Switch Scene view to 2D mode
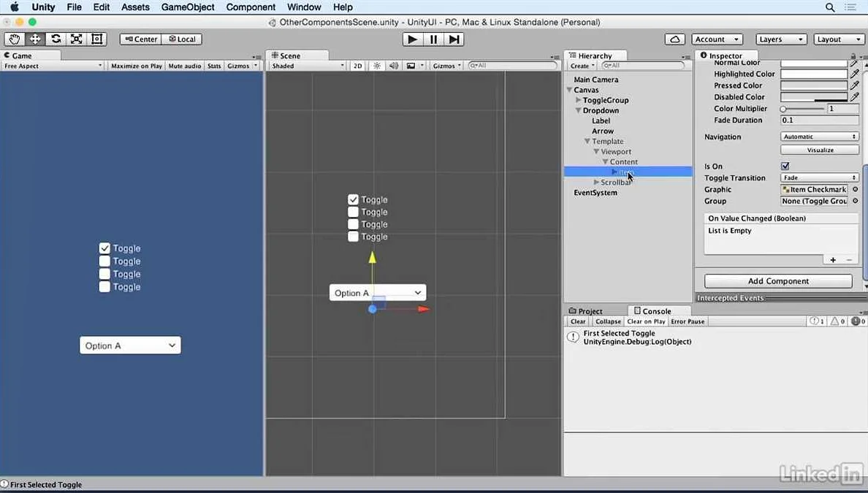 (x=357, y=65)
